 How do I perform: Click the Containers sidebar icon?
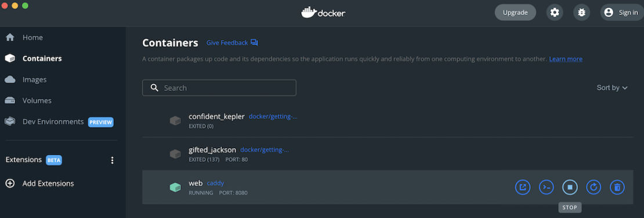pyautogui.click(x=10, y=59)
